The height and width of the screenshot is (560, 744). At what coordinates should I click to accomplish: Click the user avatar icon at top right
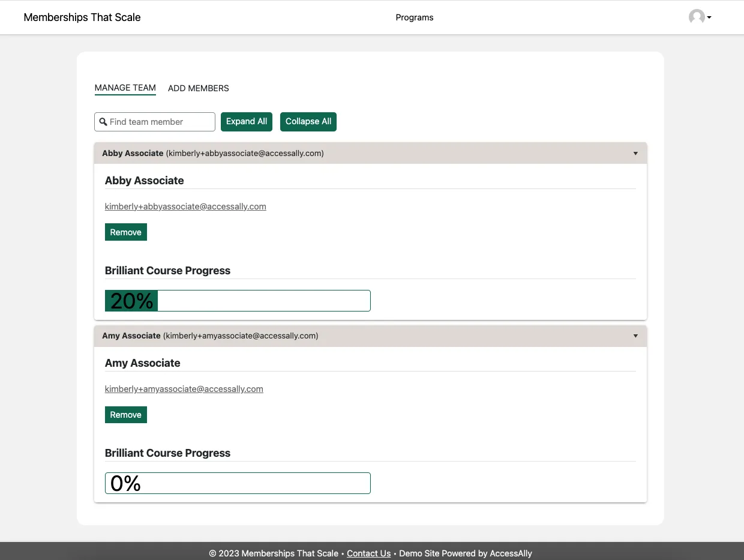click(696, 17)
